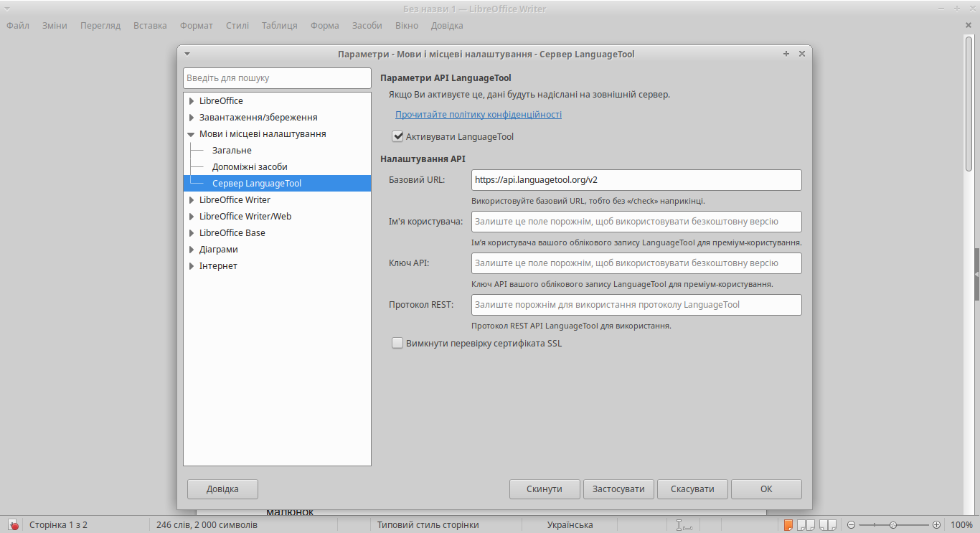Open the Файл menu

click(x=18, y=26)
